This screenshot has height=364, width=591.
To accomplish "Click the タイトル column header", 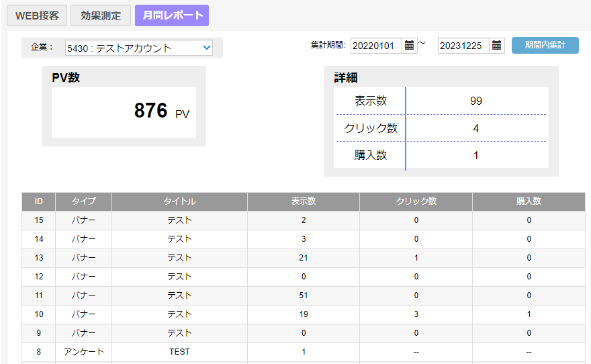I will (x=179, y=201).
